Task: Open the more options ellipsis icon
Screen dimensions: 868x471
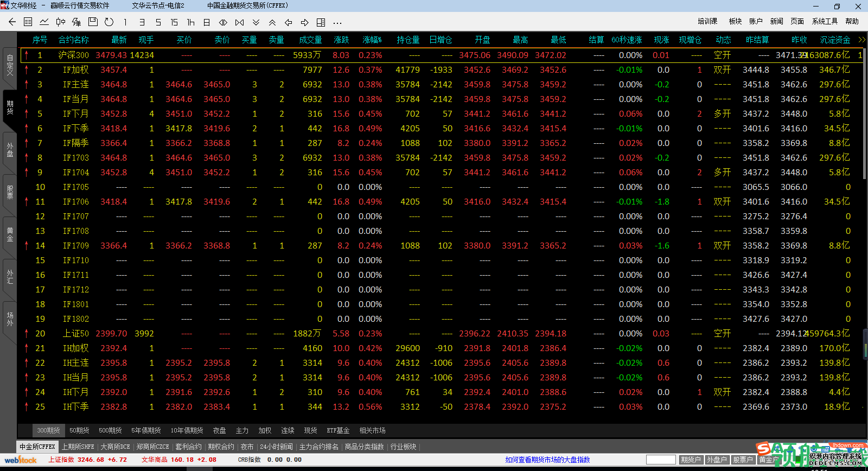Action: [337, 23]
